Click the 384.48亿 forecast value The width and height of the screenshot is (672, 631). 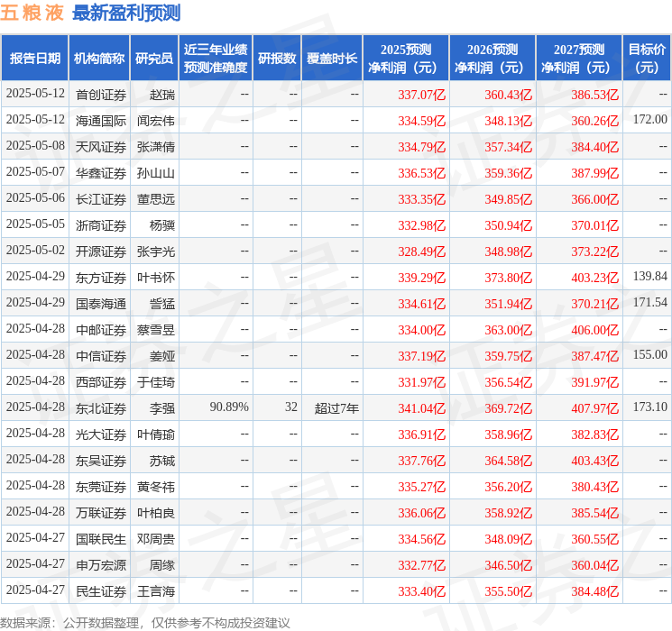(x=594, y=591)
